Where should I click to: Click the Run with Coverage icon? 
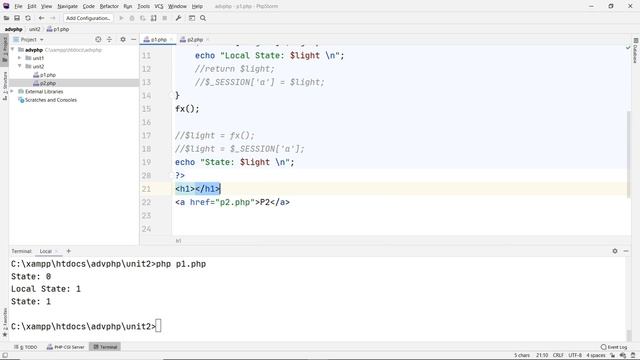click(142, 18)
